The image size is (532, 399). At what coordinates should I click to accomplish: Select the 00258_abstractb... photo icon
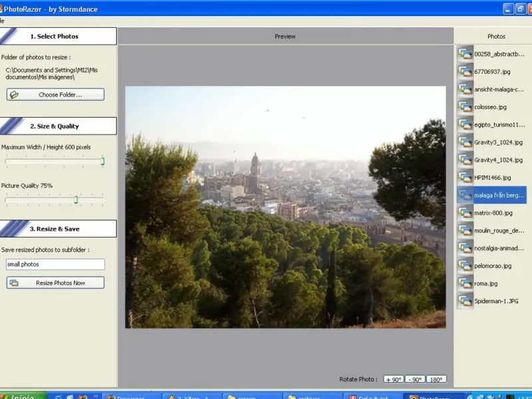coord(465,54)
